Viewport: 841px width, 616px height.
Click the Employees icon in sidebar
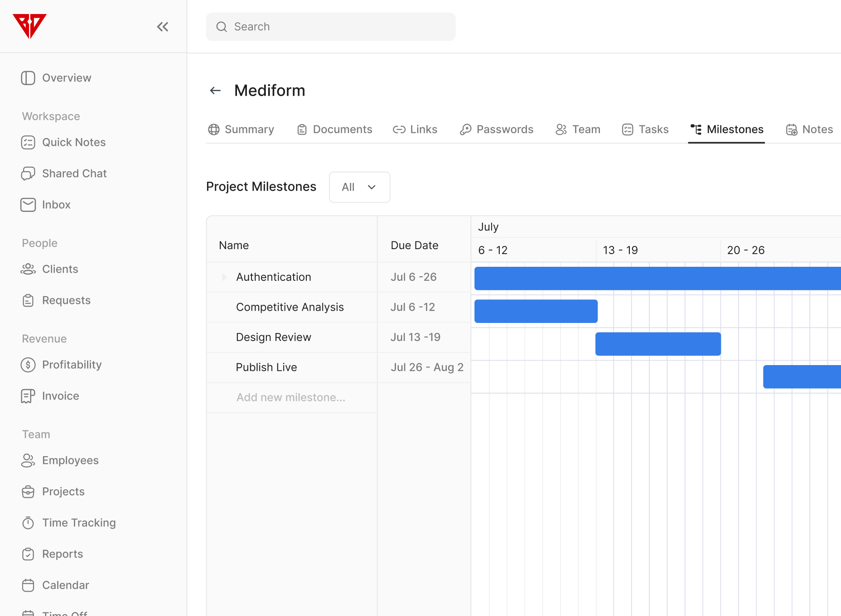click(28, 460)
